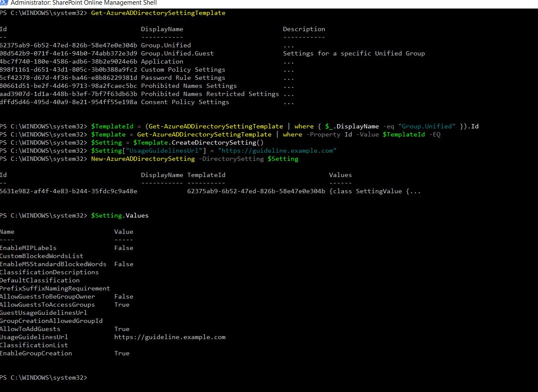Click 'Settings for a specific Unified Group' description
Screen dimensions: 538x392
click(x=353, y=53)
